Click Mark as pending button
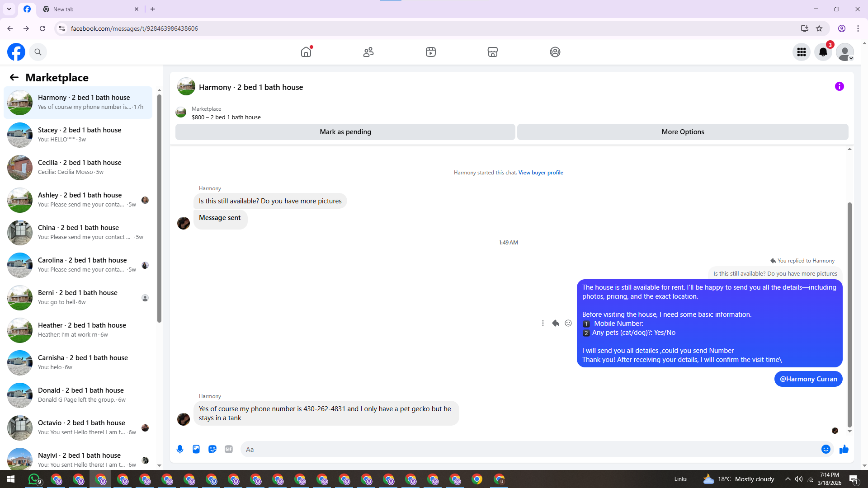Screen dimensions: 868x488 (345, 132)
